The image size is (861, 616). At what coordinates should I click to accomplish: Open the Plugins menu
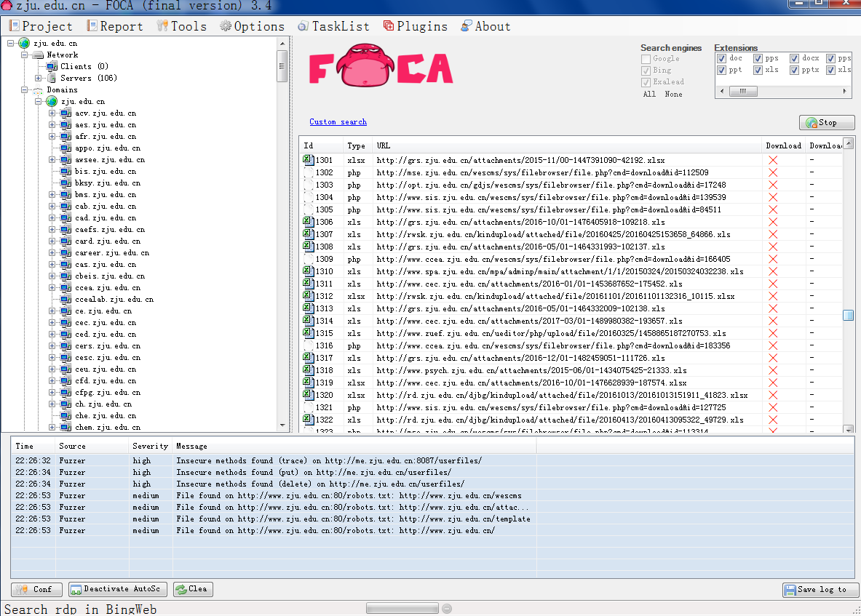[416, 26]
